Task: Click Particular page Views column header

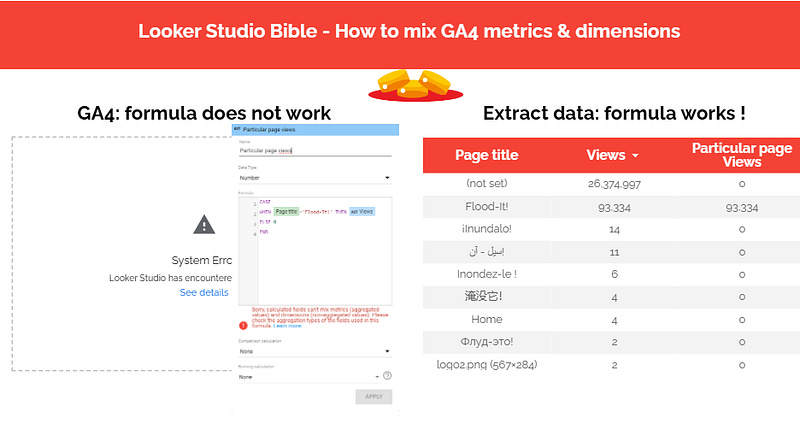Action: [x=742, y=155]
